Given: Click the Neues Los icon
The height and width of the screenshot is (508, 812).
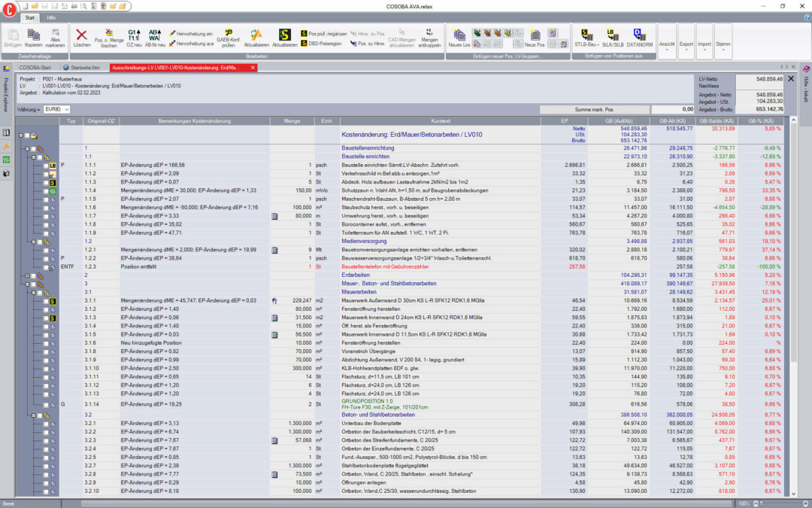Looking at the screenshot, I should pos(459,38).
